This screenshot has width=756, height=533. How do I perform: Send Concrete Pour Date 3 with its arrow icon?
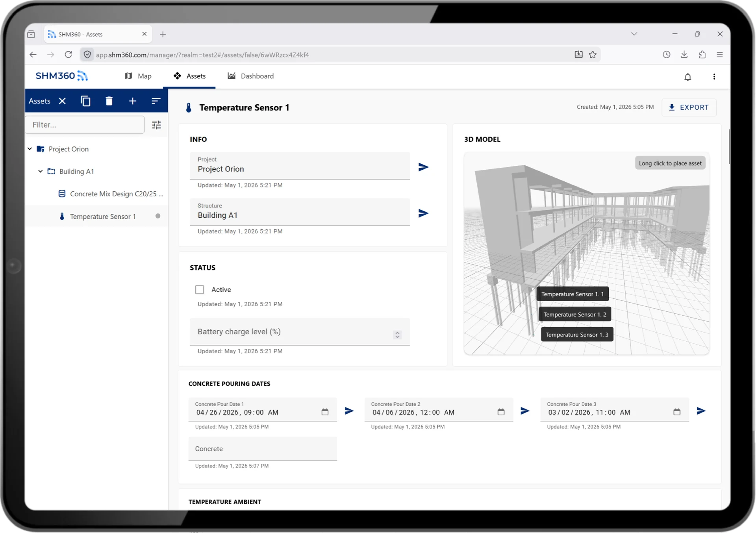[x=701, y=411]
